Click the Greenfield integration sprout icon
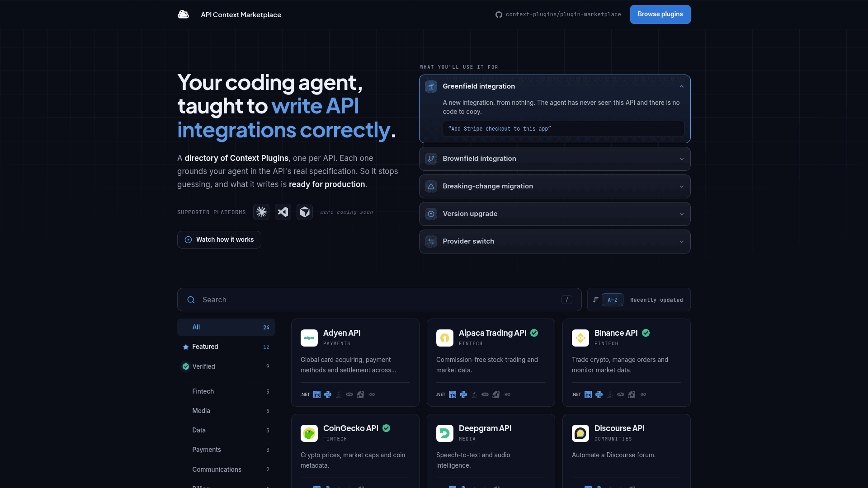This screenshot has height=488, width=868. point(431,86)
